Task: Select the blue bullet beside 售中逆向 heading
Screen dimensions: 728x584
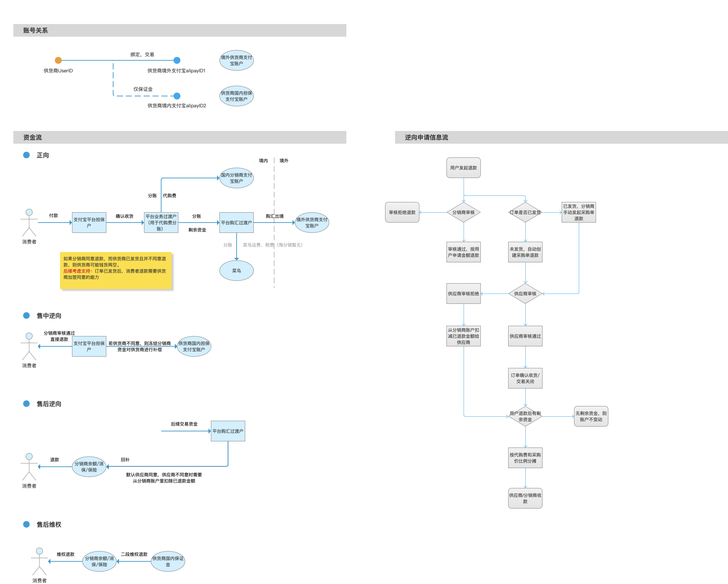Action: pos(26,315)
